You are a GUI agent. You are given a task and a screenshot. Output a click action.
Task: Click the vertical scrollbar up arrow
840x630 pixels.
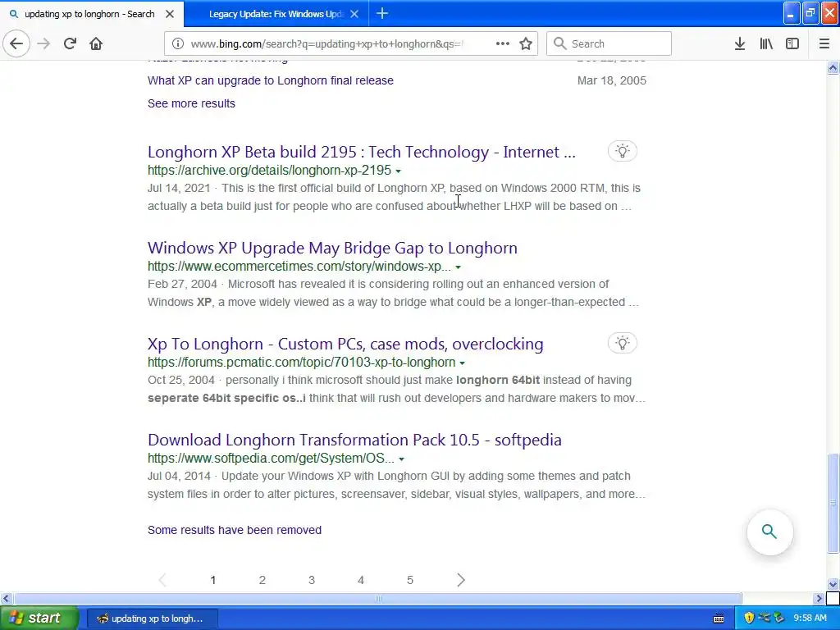tap(833, 67)
